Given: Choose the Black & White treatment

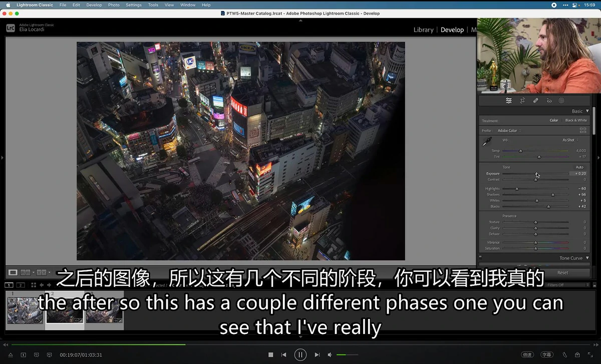Looking at the screenshot, I should tap(576, 120).
